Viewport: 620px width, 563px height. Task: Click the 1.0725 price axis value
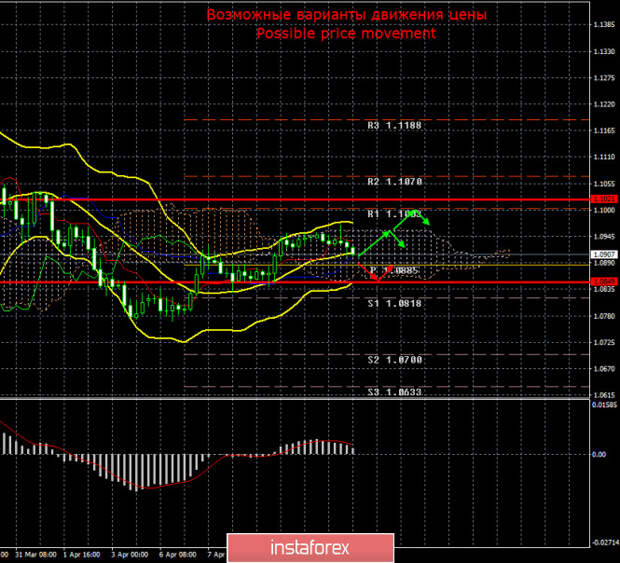604,342
